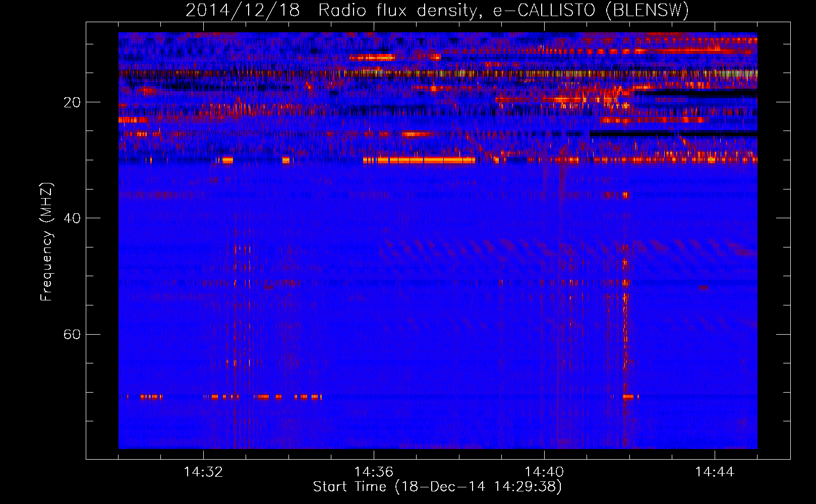This screenshot has width=816, height=504.
Task: Click the 60 MHz frequency tick label
Action: tap(72, 334)
